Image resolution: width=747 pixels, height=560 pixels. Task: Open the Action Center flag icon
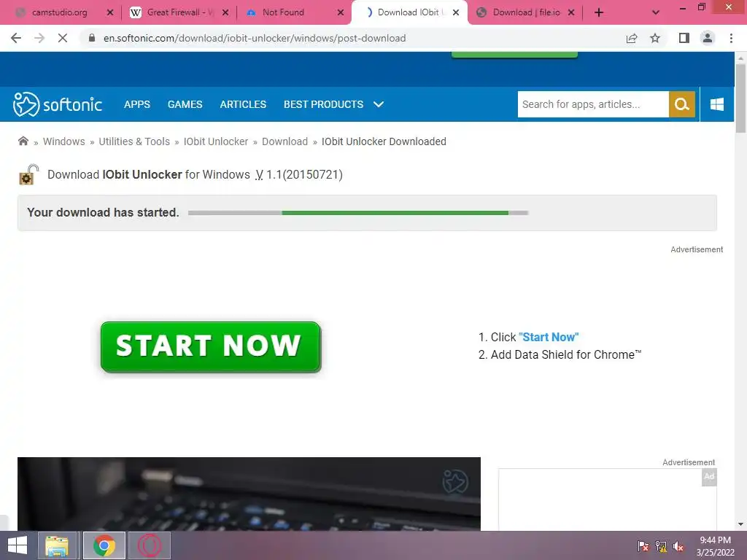(643, 546)
